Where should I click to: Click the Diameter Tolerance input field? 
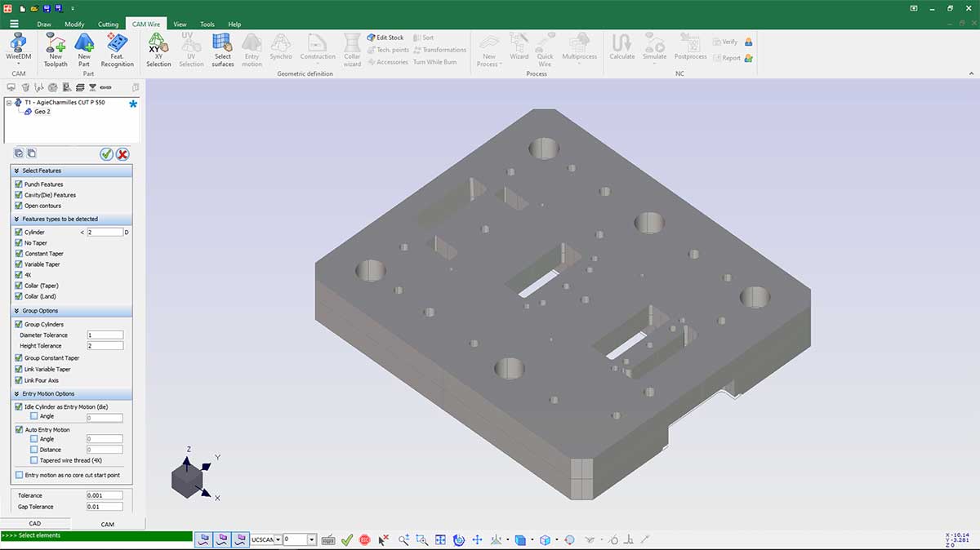[105, 335]
